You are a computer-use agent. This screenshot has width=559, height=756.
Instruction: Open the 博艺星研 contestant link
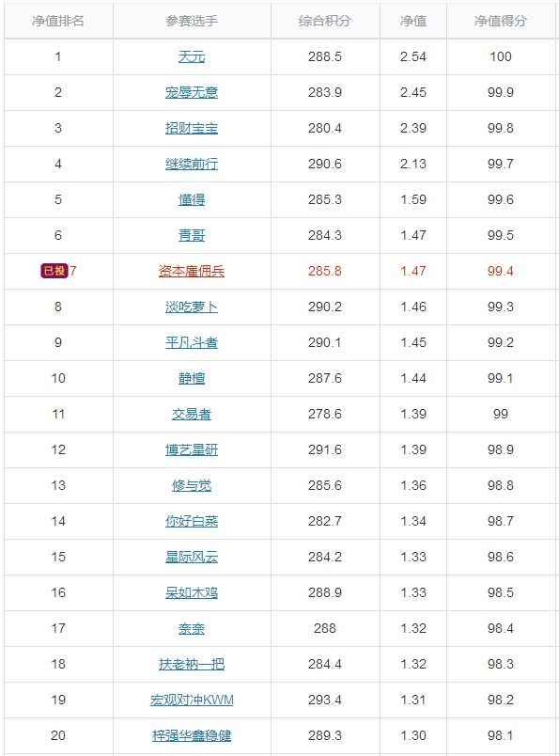192,449
